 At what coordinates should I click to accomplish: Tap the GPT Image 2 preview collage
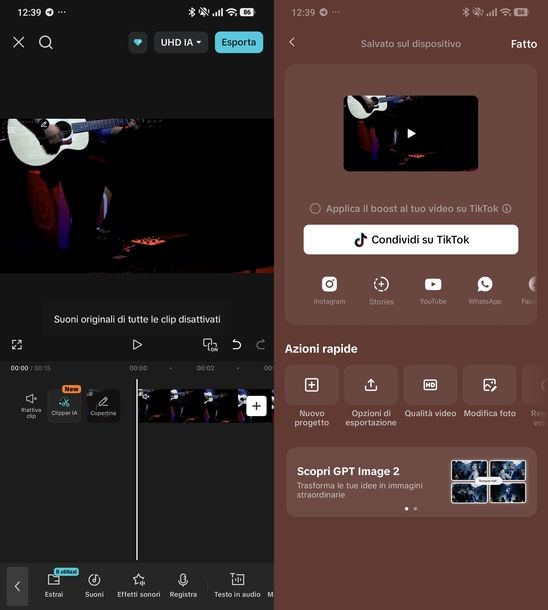488,481
